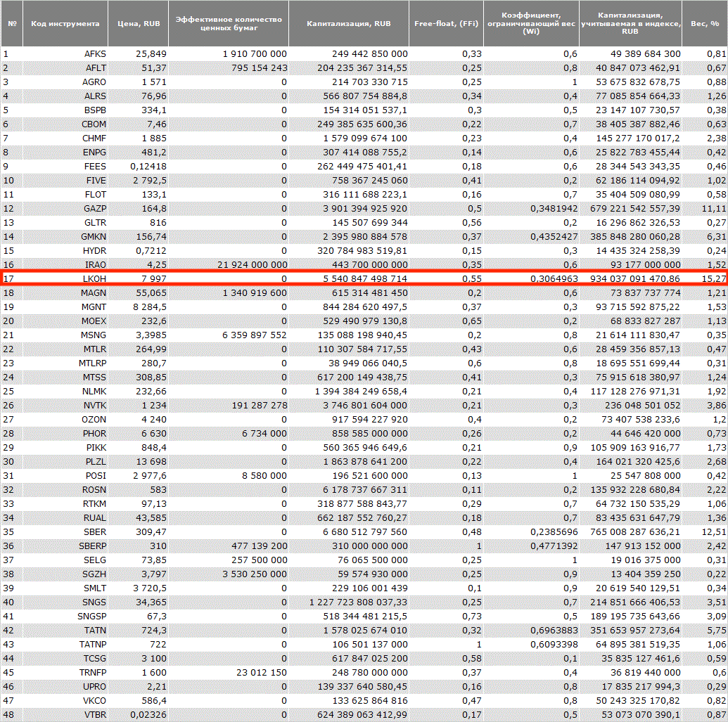Click the "Free-float, (FFi)" column header
The height and width of the screenshot is (722, 728).
point(446,24)
